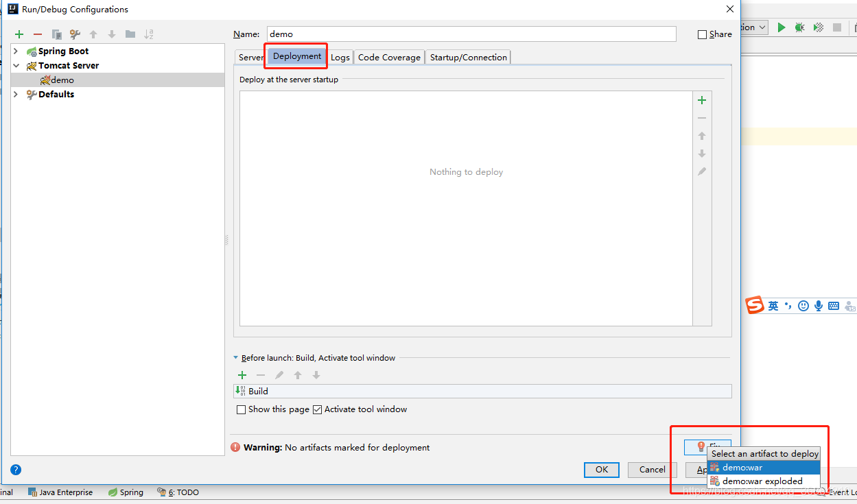Uncheck Activate tool window option
Image resolution: width=857 pixels, height=504 pixels.
(x=317, y=409)
